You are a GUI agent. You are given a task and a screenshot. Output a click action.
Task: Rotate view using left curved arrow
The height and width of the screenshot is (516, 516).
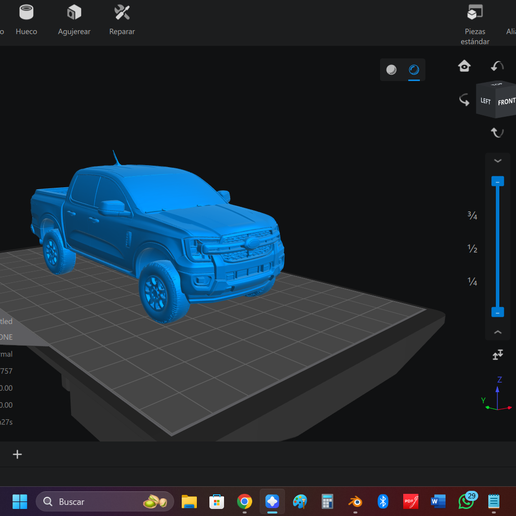point(464,100)
